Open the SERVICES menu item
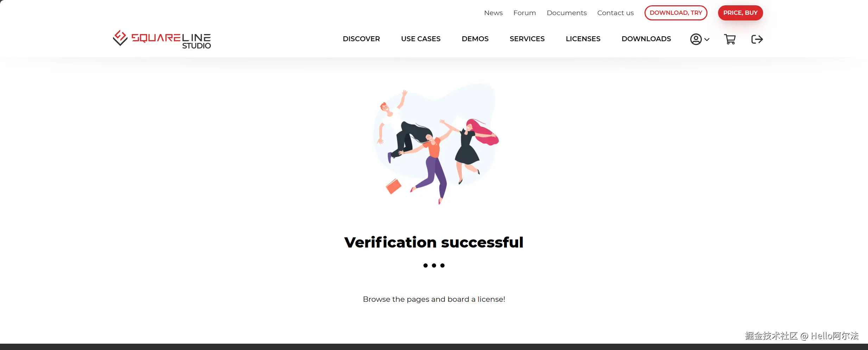 [x=527, y=39]
